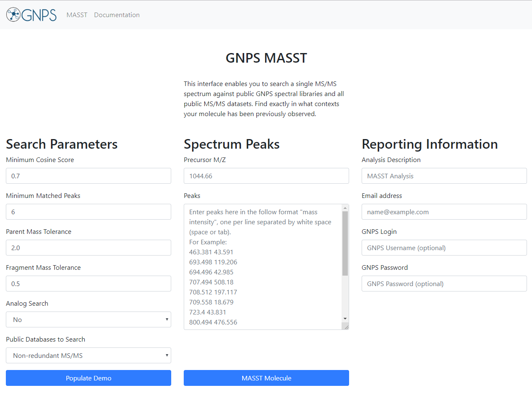Select the GNPS Password field

click(444, 284)
